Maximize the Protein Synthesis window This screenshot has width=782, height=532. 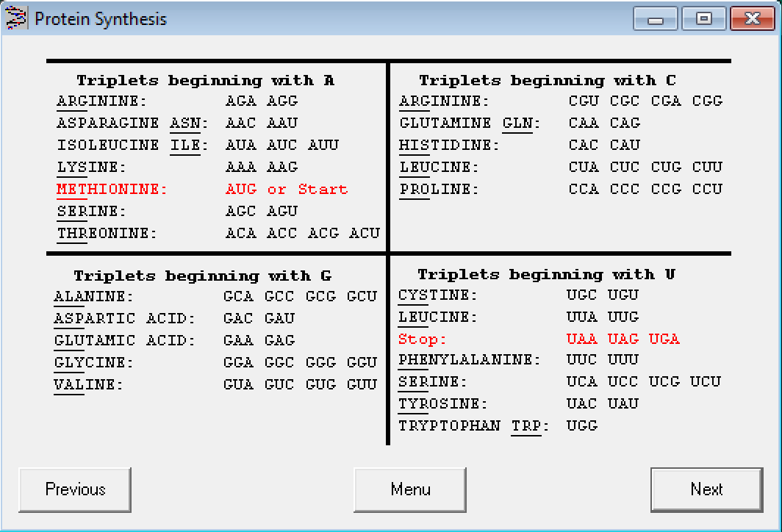pyautogui.click(x=703, y=19)
